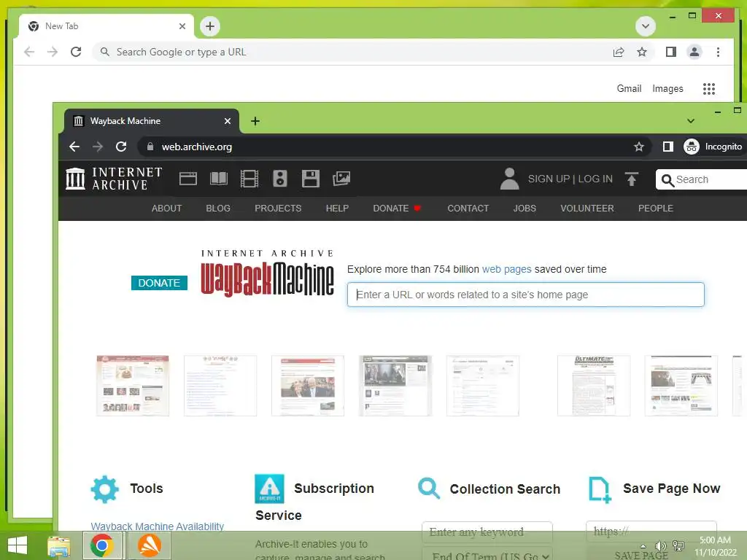
Task: Click the Collection Search magnifier icon
Action: coord(429,489)
